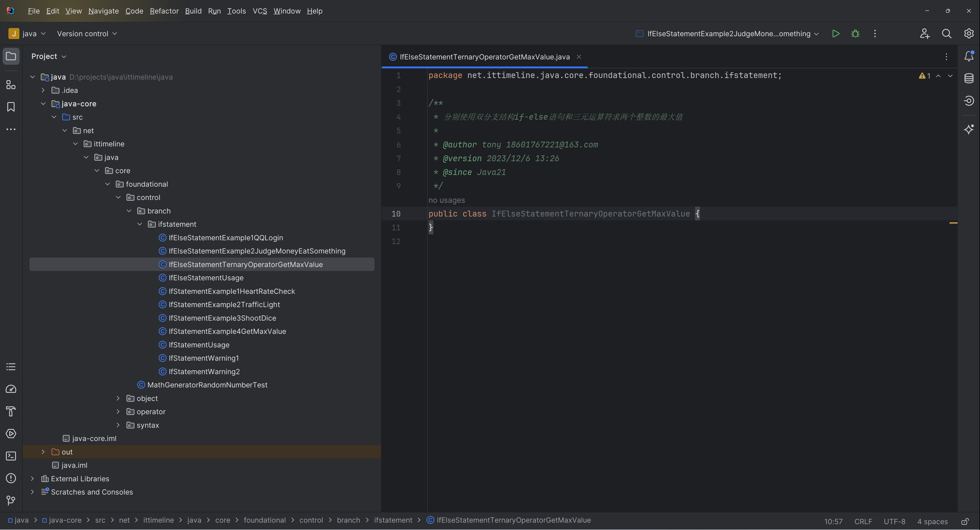Open the Endpoints tool window on right
Image resolution: width=980 pixels, height=530 pixels.
tap(969, 101)
